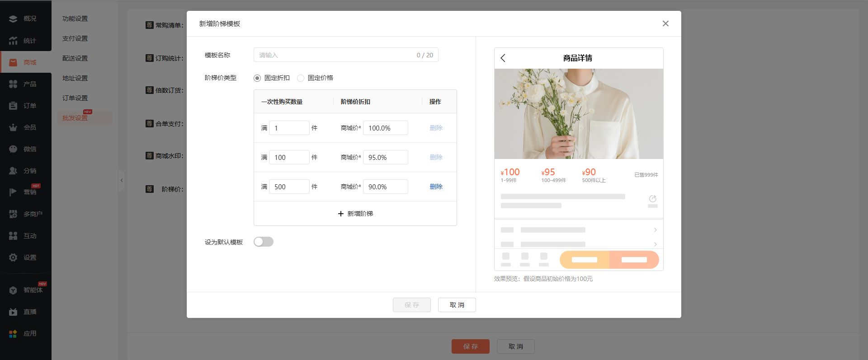Toggle the 设为默认模板 switch
Viewport: 868px width, 360px height.
pyautogui.click(x=264, y=242)
